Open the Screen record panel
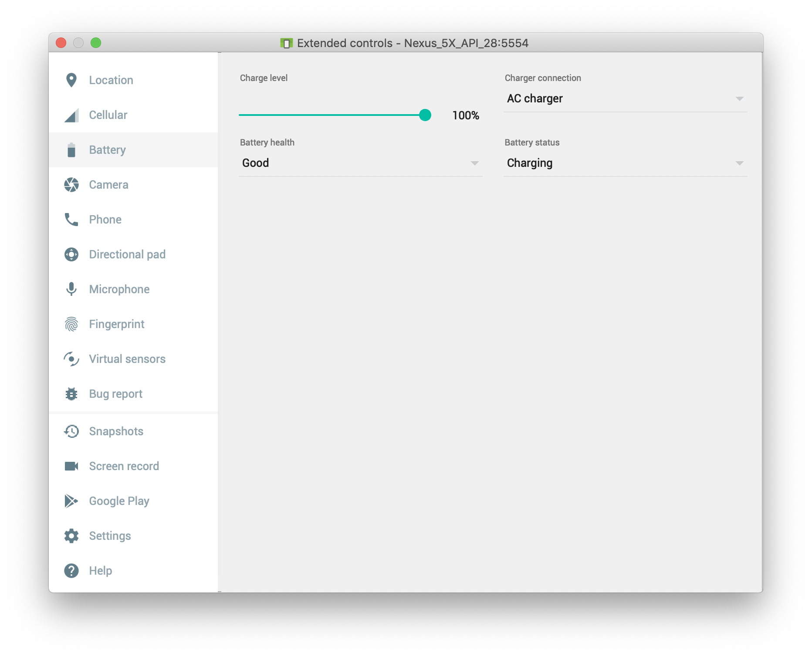Image resolution: width=812 pixels, height=657 pixels. pos(133,466)
